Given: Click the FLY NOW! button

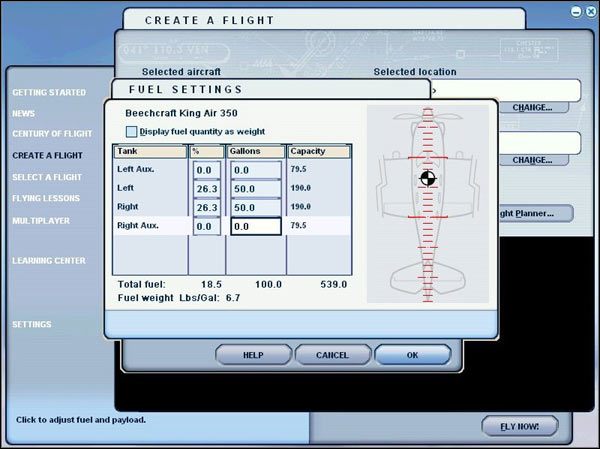Looking at the screenshot, I should pos(520,426).
